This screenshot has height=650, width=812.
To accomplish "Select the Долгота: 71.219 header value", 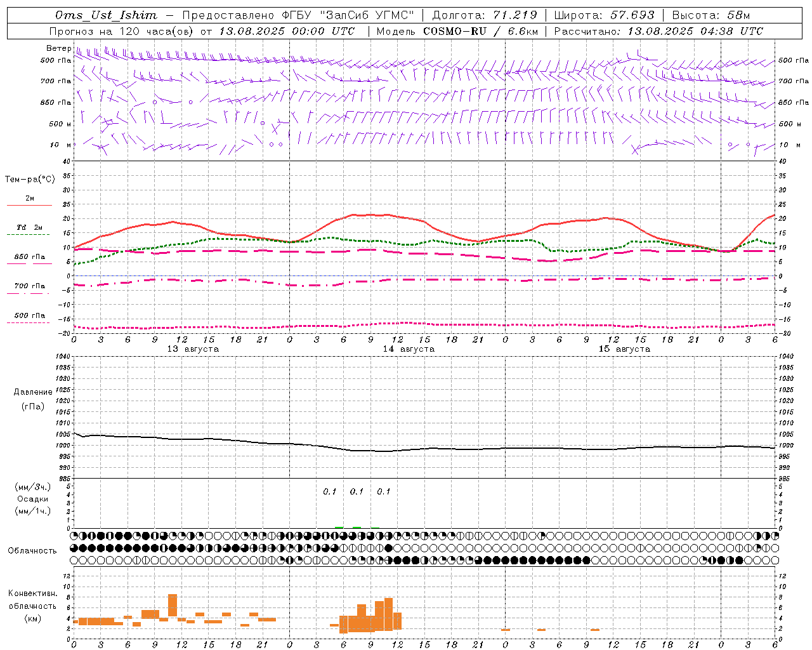I will (485, 15).
